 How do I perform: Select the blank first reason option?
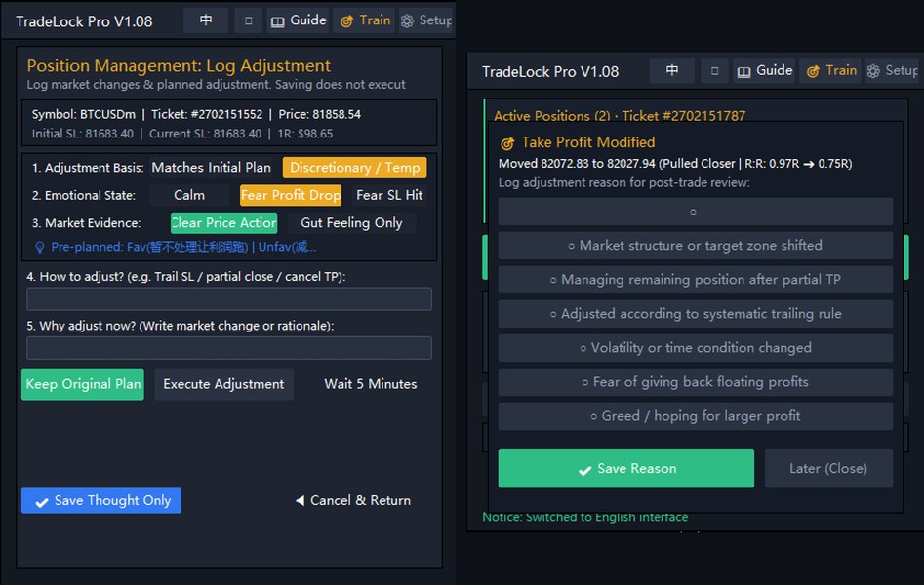(696, 212)
